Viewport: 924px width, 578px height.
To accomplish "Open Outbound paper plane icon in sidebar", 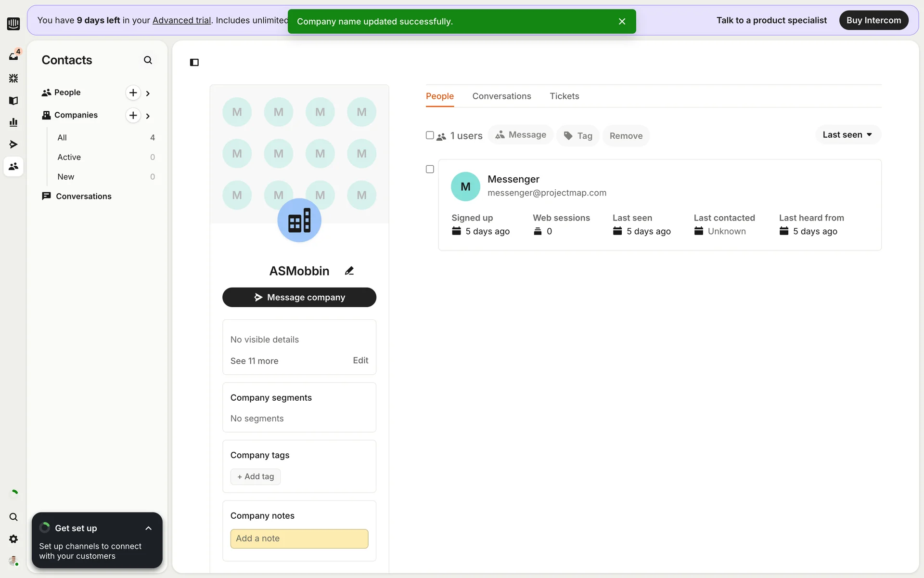I will [x=13, y=144].
